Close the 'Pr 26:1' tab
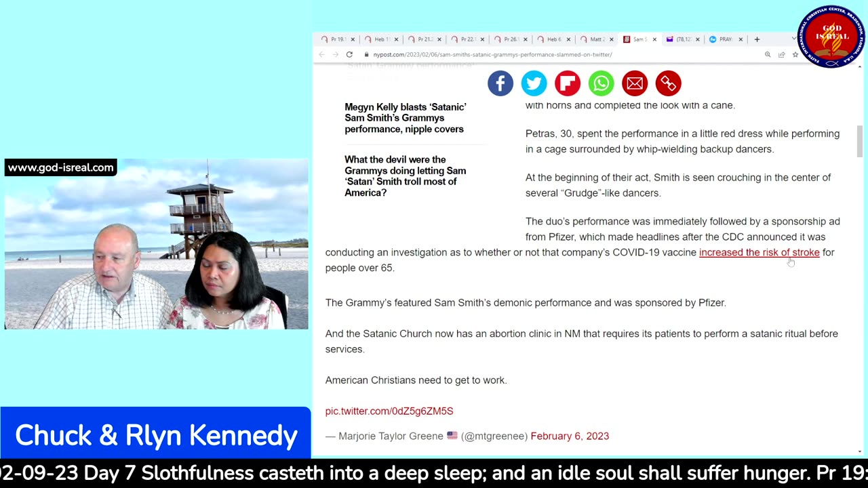The height and width of the screenshot is (488, 868). [526, 39]
